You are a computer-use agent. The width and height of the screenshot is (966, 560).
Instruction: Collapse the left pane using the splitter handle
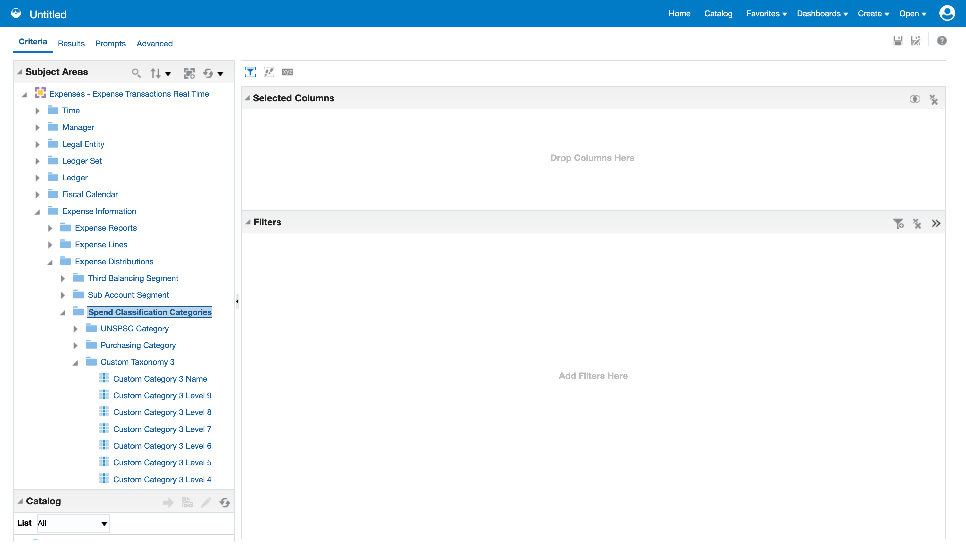point(237,301)
